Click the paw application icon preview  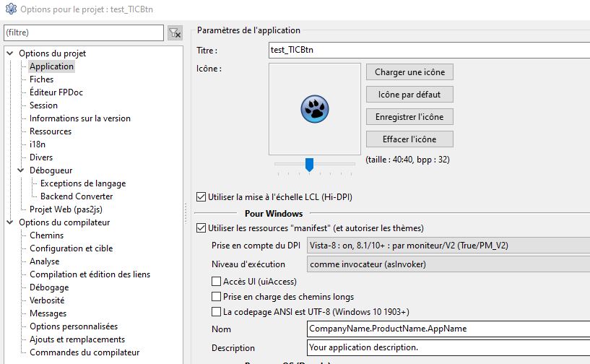[314, 108]
